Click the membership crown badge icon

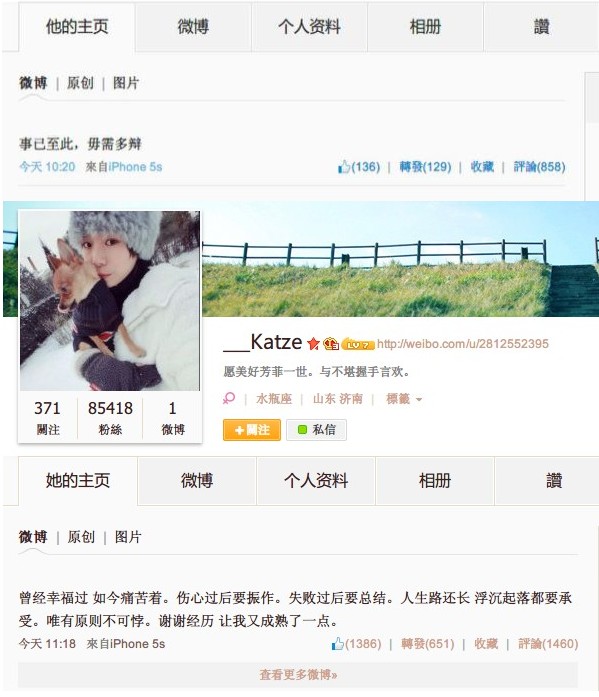pos(331,344)
